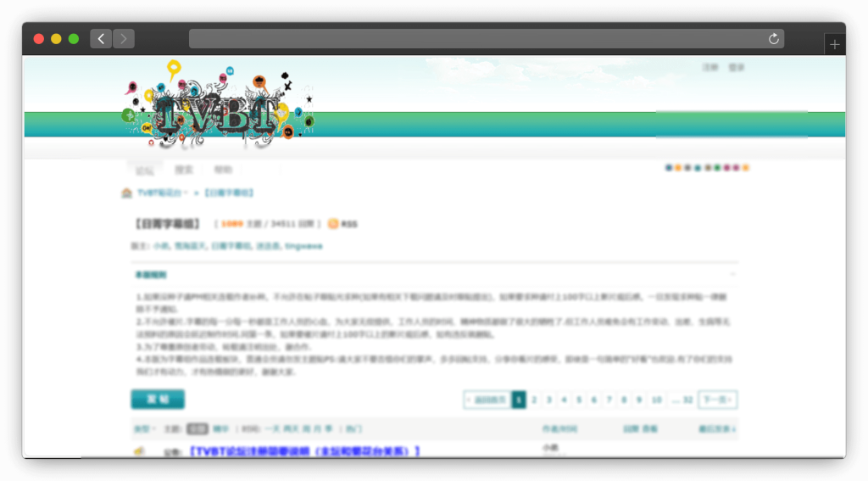Image resolution: width=868 pixels, height=481 pixels.
Task: Sort by 作者/时间 column header
Action: tap(559, 429)
